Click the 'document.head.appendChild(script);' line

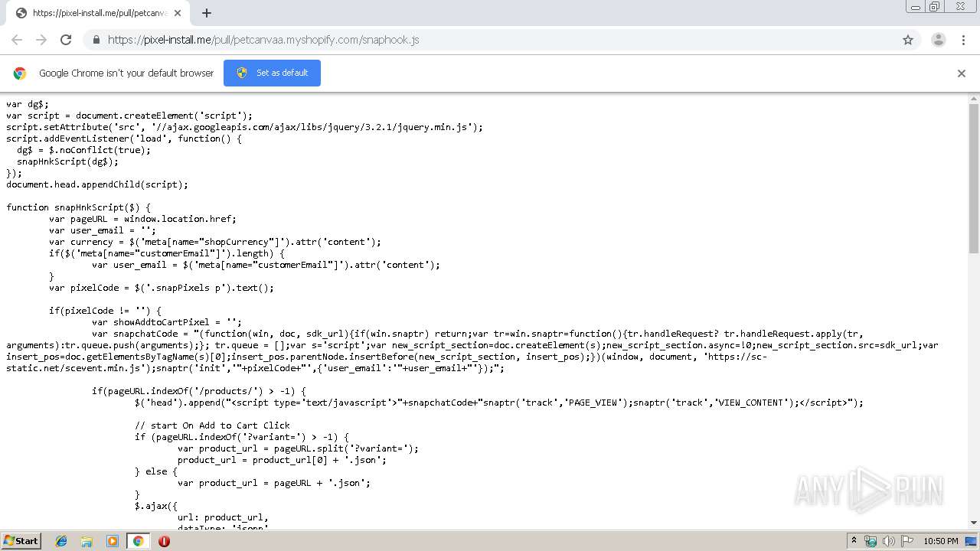pos(97,184)
